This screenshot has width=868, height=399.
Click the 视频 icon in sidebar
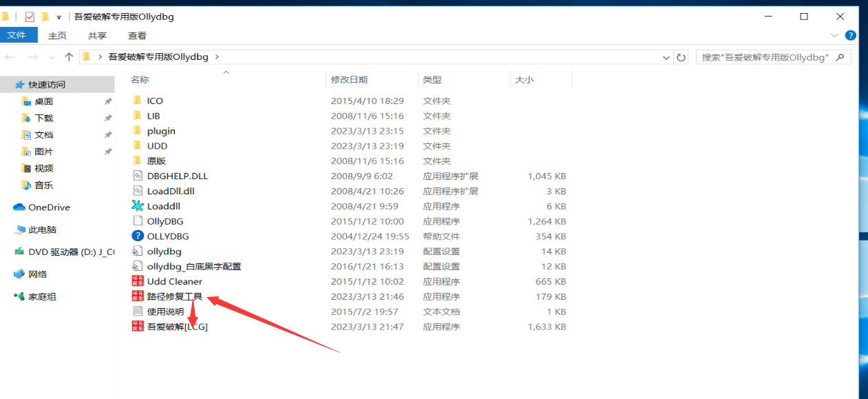coord(26,168)
